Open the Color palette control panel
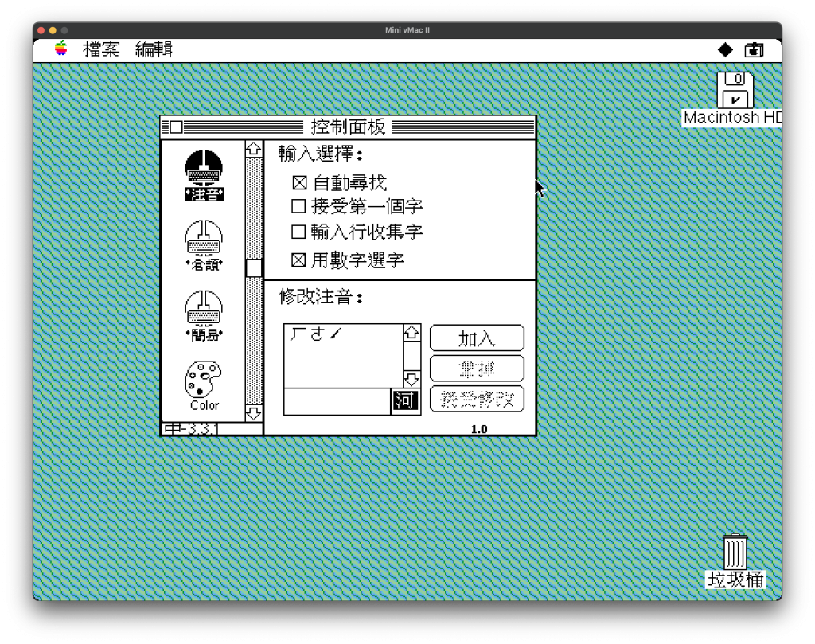The width and height of the screenshot is (815, 644). tap(204, 384)
